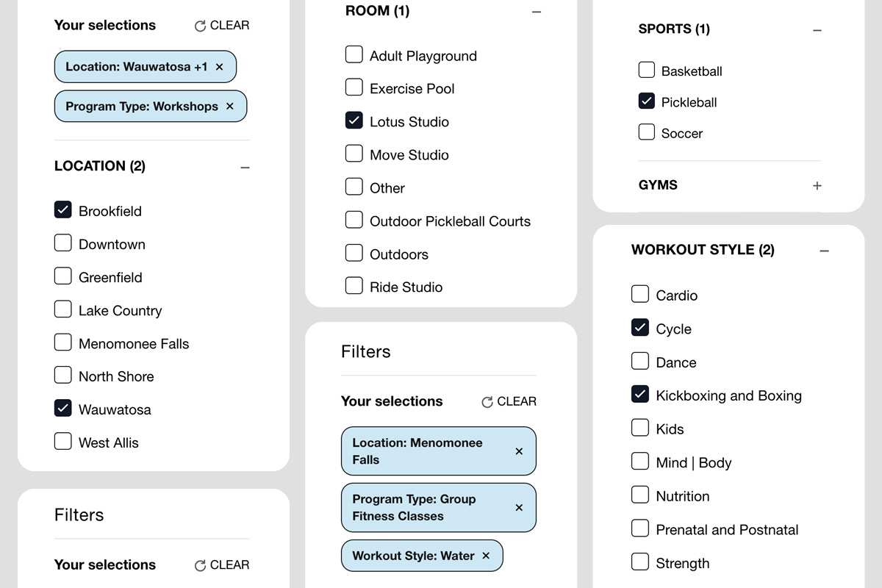Check the West Allis location

(63, 442)
